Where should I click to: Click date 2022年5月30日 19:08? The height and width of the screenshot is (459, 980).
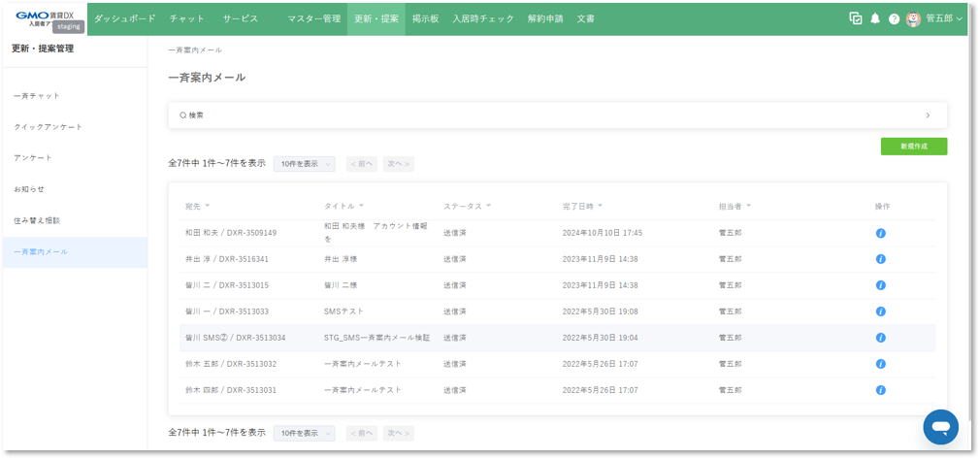(600, 311)
